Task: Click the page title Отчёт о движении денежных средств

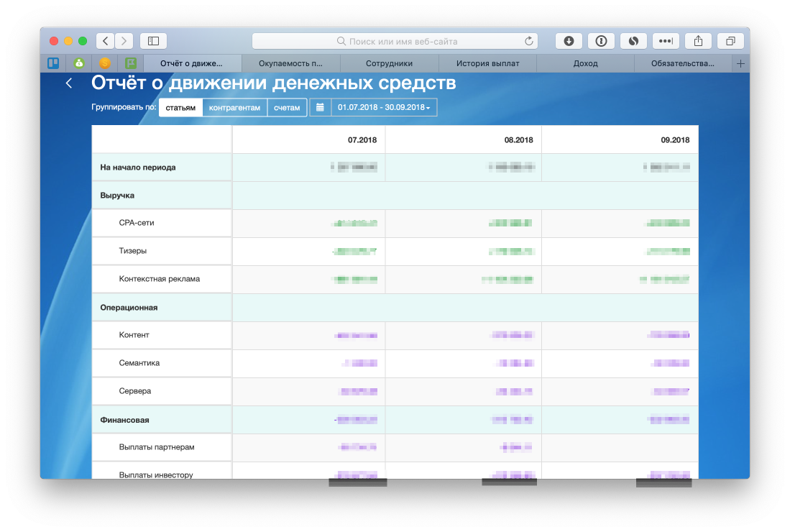Action: click(274, 83)
